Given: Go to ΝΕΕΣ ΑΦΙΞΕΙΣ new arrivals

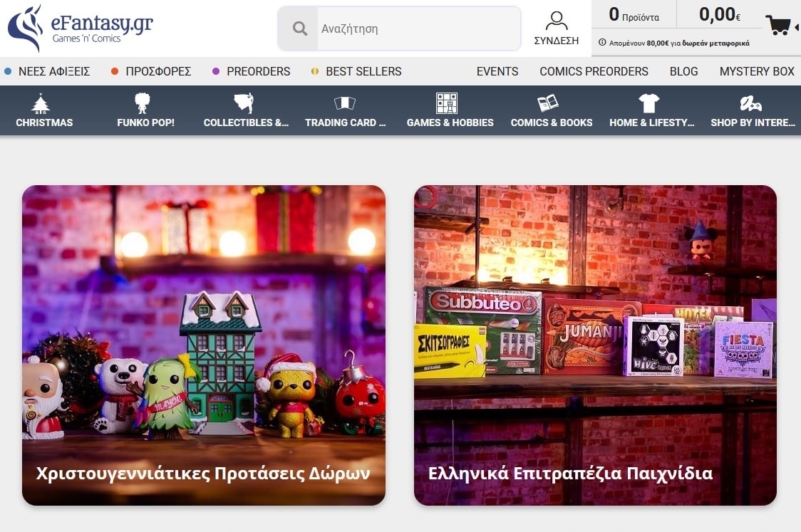Looking at the screenshot, I should [x=54, y=71].
